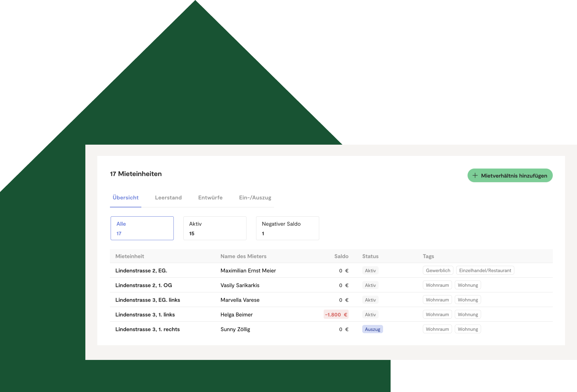Viewport: 577px width, 392px height.
Task: Click the Name des Mieters column header
Action: 243,256
